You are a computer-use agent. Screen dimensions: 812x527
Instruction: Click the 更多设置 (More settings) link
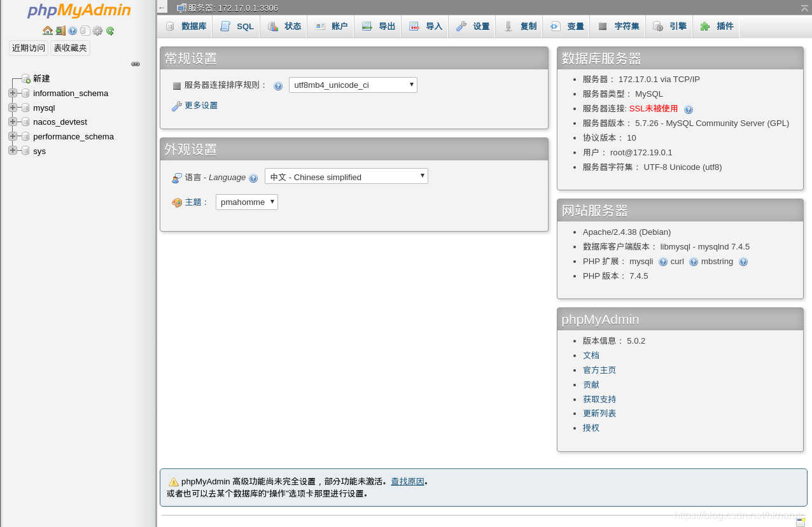pos(202,106)
